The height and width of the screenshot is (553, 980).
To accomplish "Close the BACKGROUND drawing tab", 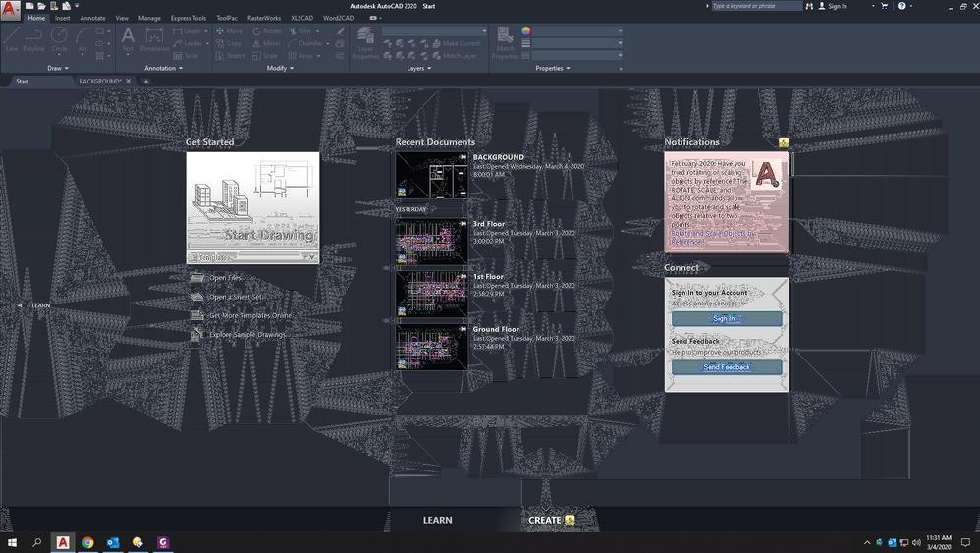I will coord(128,82).
